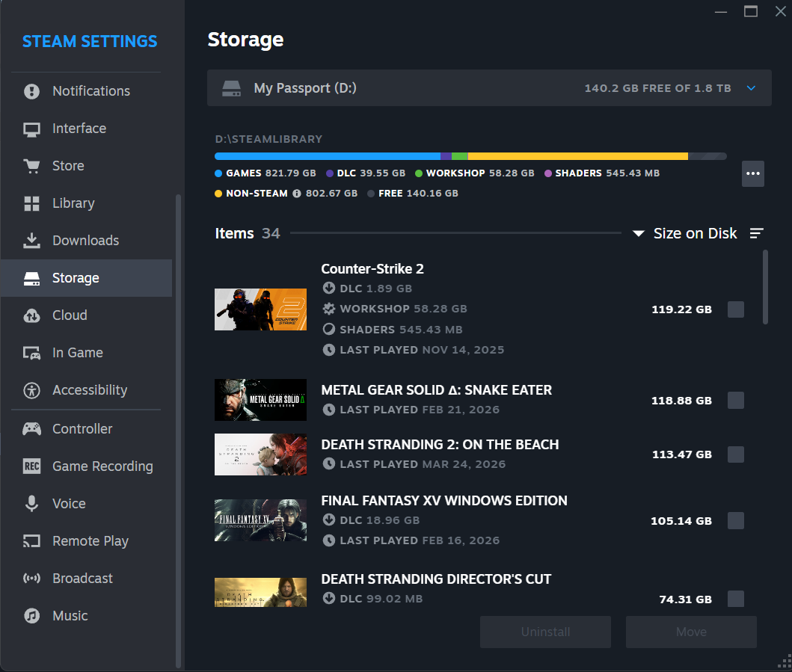Tick Death Stranding Director's Cut checkbox
The width and height of the screenshot is (792, 672).
[735, 599]
